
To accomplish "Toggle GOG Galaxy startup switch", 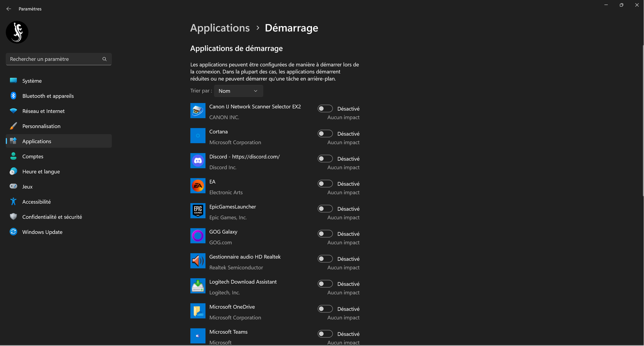I will coord(325,234).
